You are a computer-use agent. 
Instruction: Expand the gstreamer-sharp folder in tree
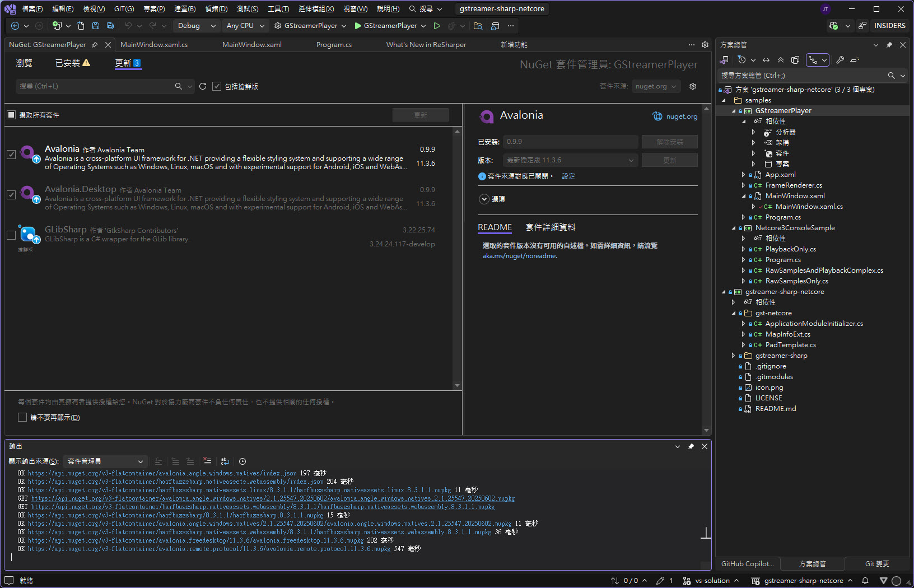[733, 356]
